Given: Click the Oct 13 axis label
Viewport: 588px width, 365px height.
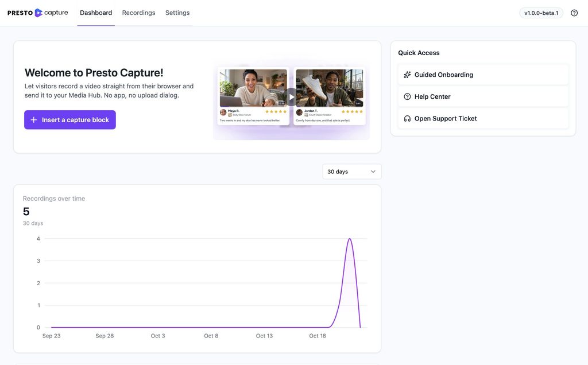Looking at the screenshot, I should [x=264, y=336].
